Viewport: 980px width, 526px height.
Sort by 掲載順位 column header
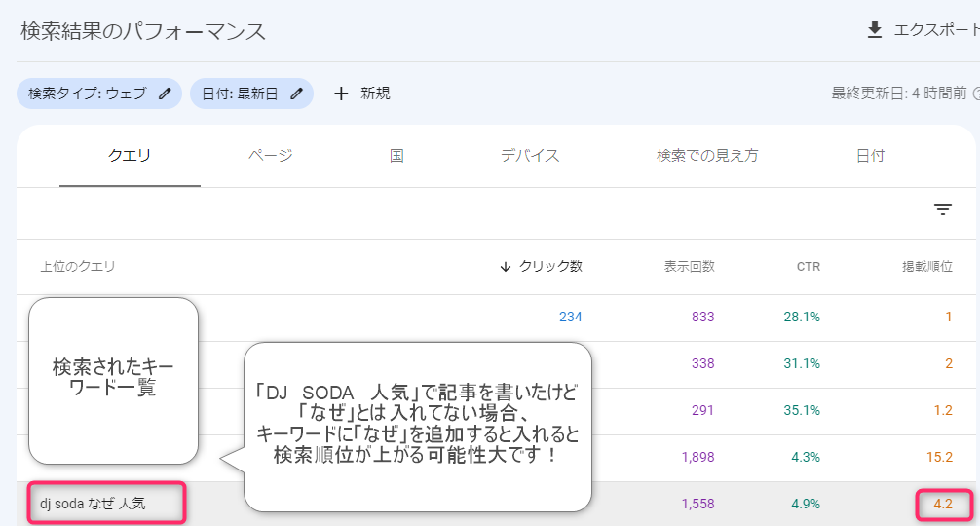pos(926,267)
